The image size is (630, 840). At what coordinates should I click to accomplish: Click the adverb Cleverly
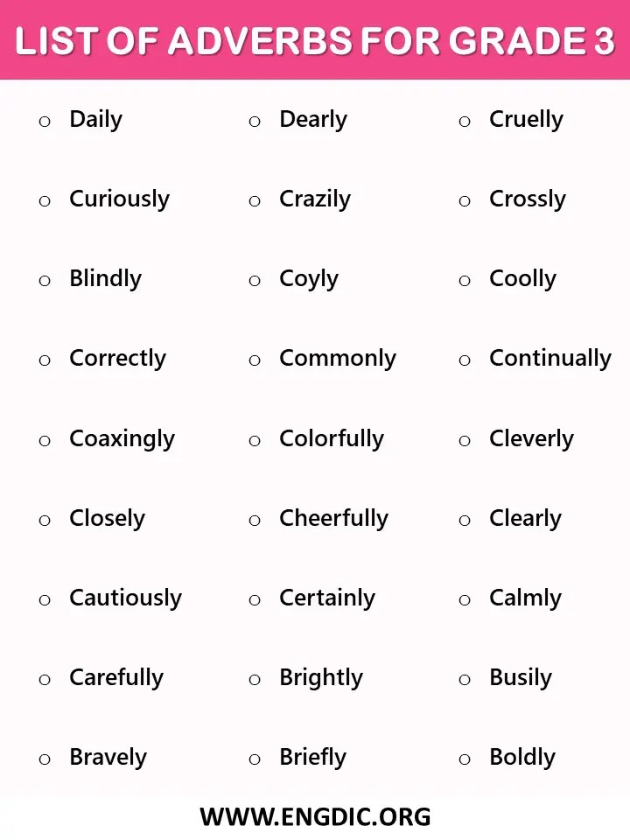click(x=531, y=438)
